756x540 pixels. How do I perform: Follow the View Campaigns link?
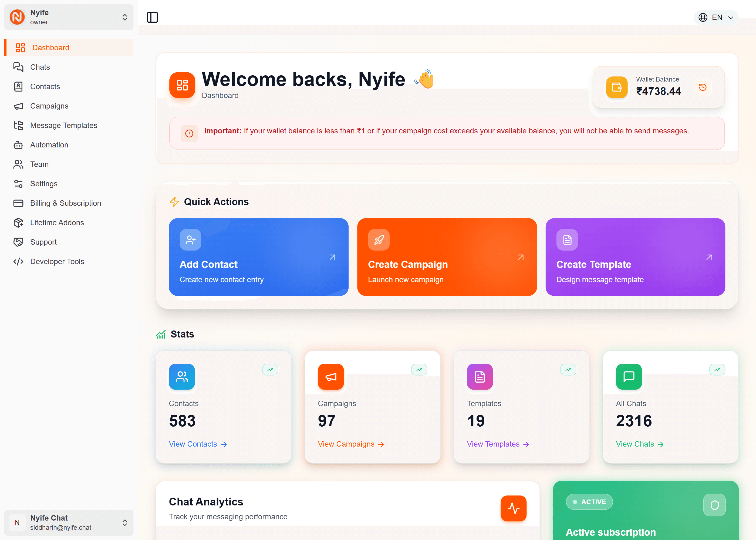(x=347, y=444)
